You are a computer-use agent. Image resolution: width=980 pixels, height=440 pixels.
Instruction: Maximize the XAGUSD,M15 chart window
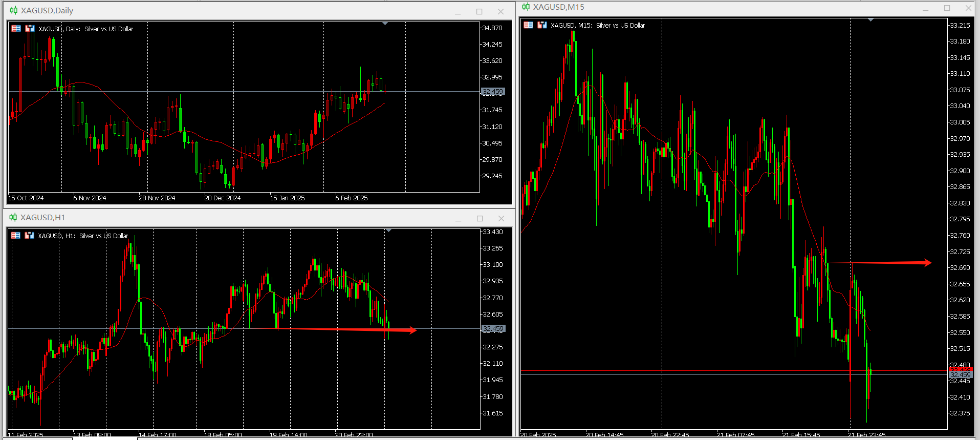pyautogui.click(x=947, y=8)
